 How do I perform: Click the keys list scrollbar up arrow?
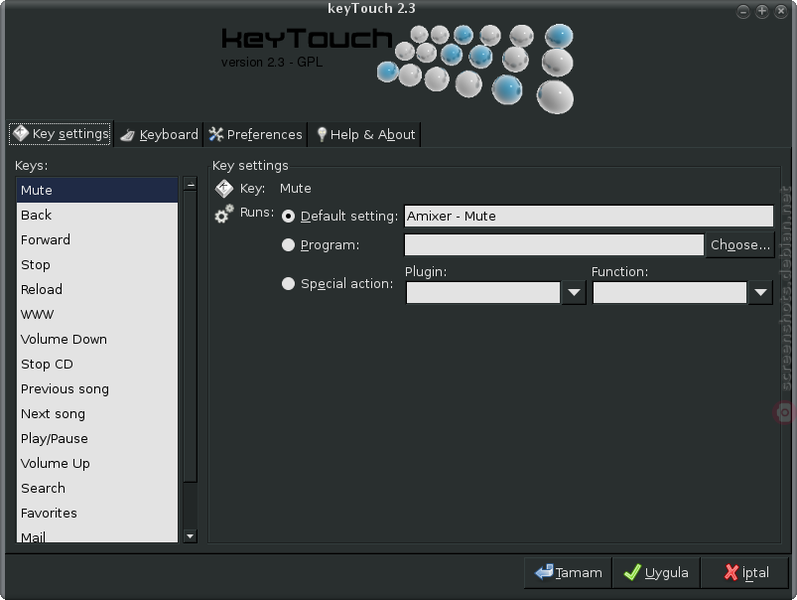point(191,184)
